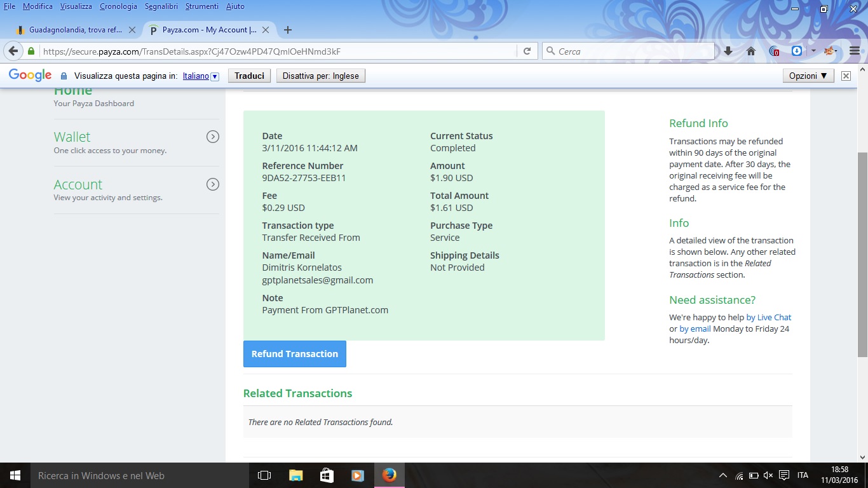The width and height of the screenshot is (868, 488).
Task: Select the reference number 9DA52-27753-EEB11
Action: (x=304, y=178)
